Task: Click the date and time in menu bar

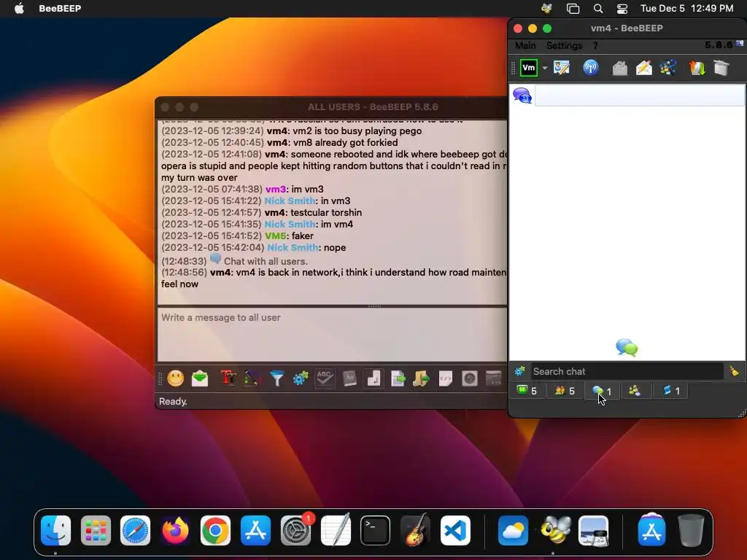Action: [x=686, y=9]
